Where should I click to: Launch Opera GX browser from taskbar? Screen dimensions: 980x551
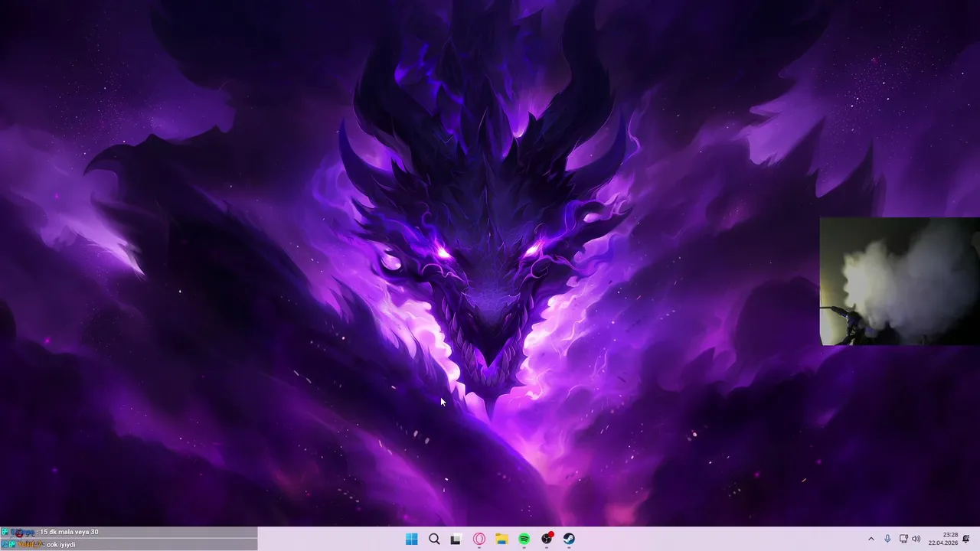[479, 539]
